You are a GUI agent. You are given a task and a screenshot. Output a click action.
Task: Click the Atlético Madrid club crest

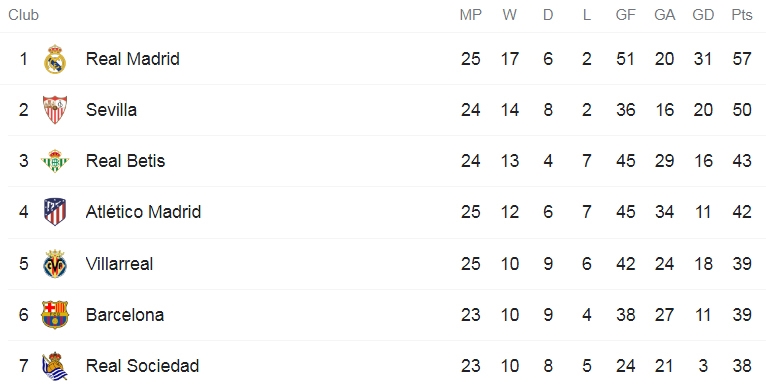(x=55, y=212)
